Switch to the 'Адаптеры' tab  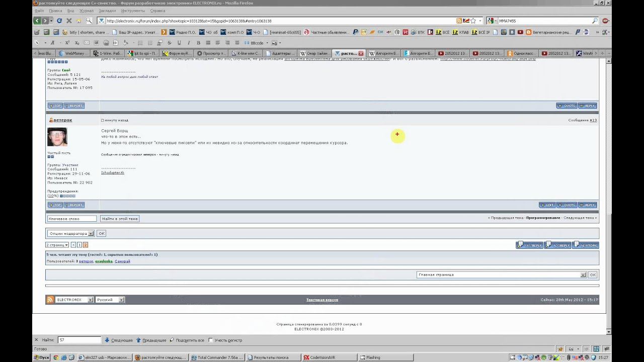coord(281,53)
